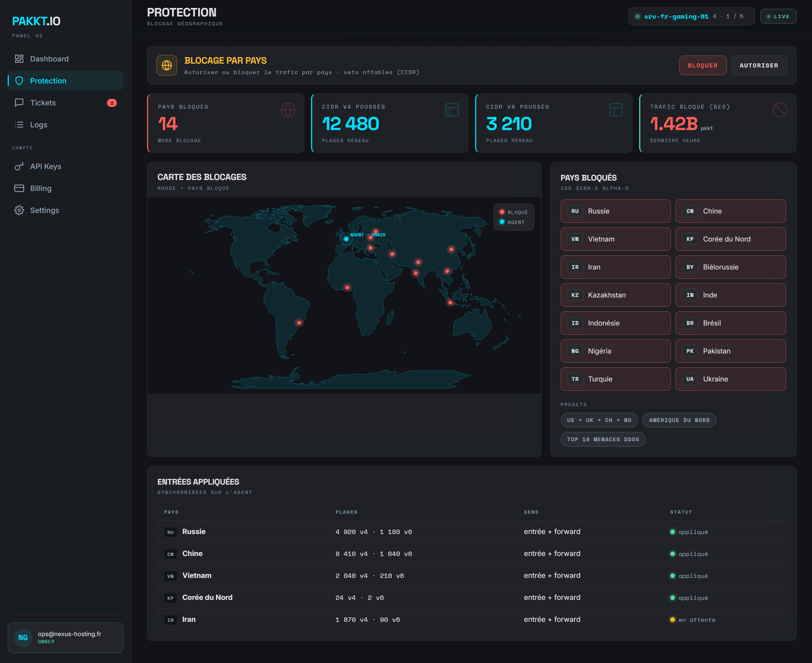Switch to Bloquer mode
Screen dimensions: 812x663
click(x=703, y=65)
